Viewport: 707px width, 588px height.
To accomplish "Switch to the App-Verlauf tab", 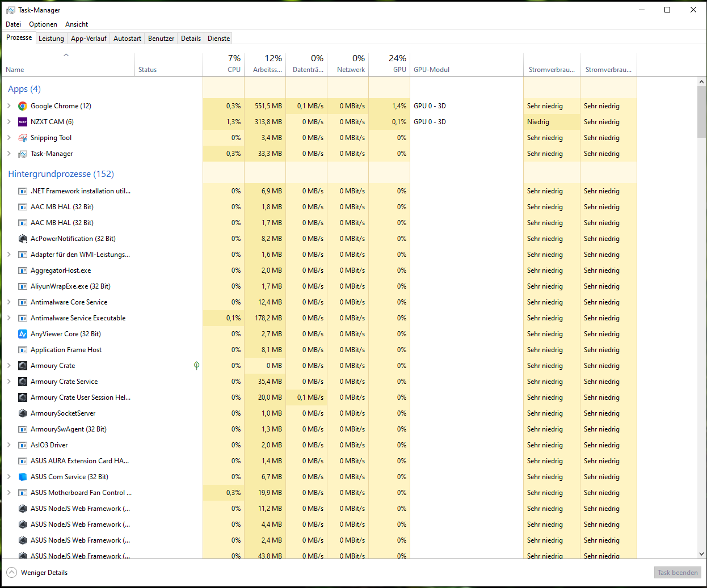I will tap(89, 39).
